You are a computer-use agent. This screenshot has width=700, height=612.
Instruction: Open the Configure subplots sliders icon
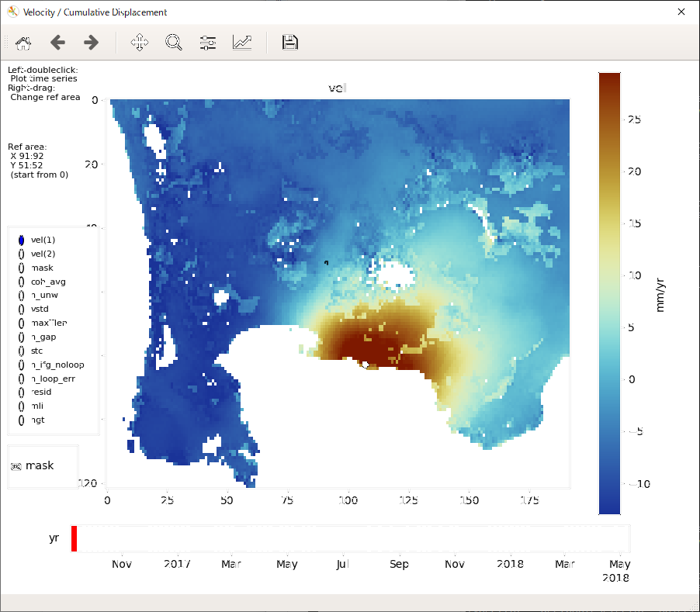pyautogui.click(x=208, y=43)
